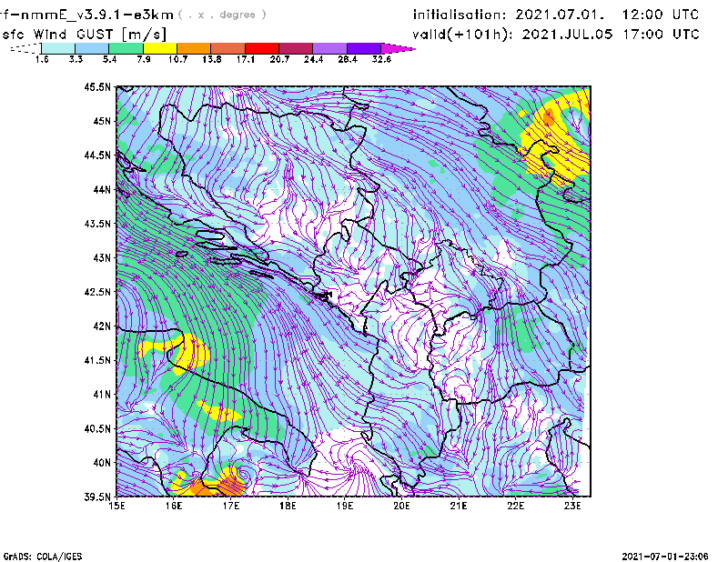728x562 pixels.
Task: Click the "45N" latitude label
Action: tap(102, 121)
